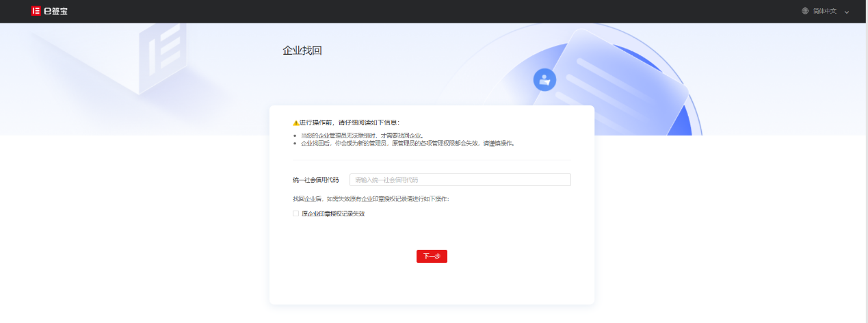Click the blue user avatar icon
This screenshot has width=868, height=323.
(544, 80)
